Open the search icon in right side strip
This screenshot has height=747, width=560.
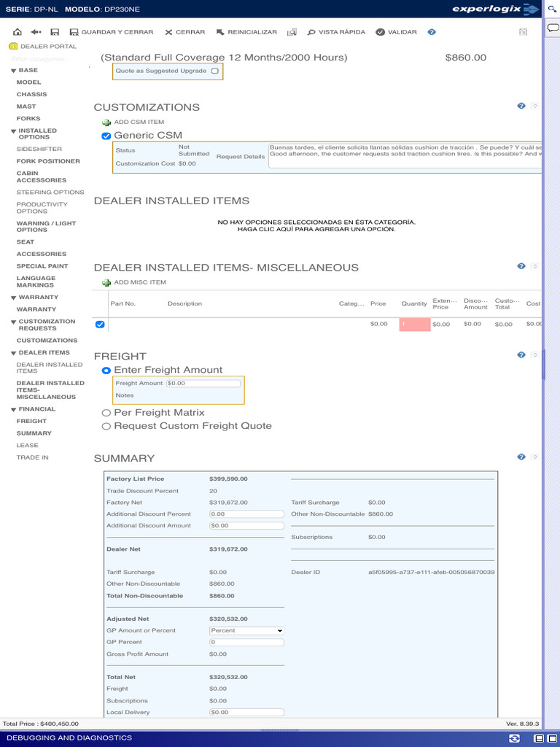[x=553, y=9]
